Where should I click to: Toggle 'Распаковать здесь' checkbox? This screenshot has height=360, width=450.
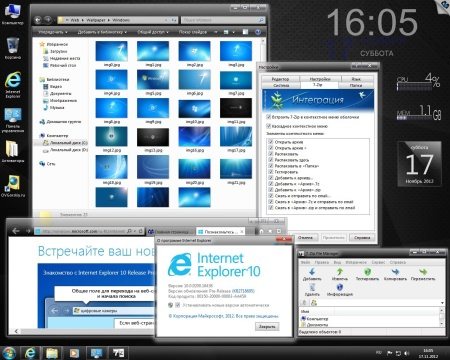coord(271,160)
